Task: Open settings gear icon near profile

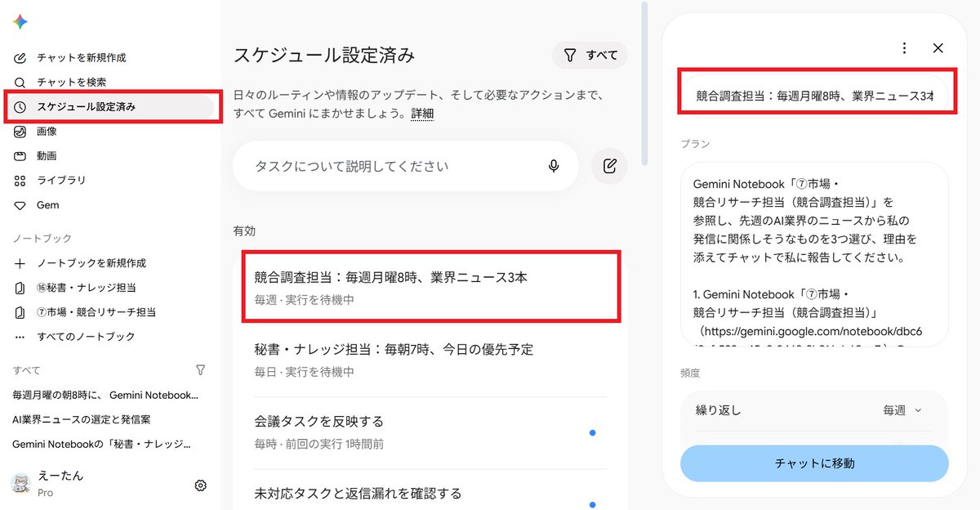Action: [x=201, y=485]
